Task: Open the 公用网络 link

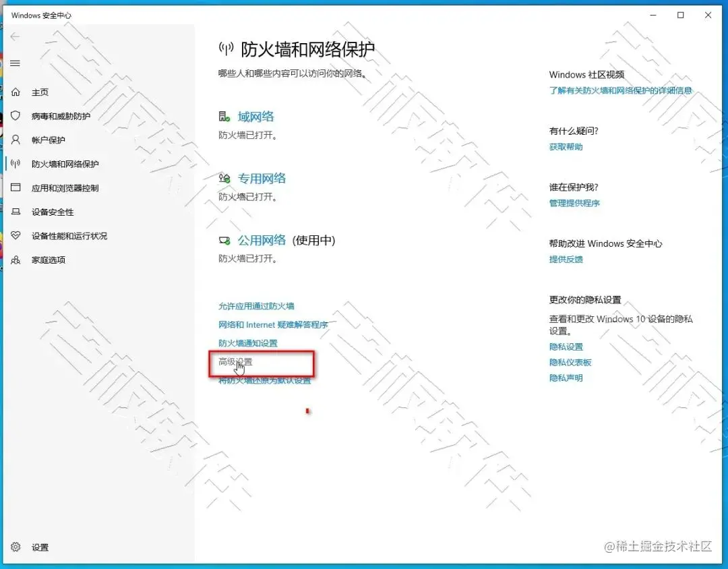Action: click(x=262, y=240)
